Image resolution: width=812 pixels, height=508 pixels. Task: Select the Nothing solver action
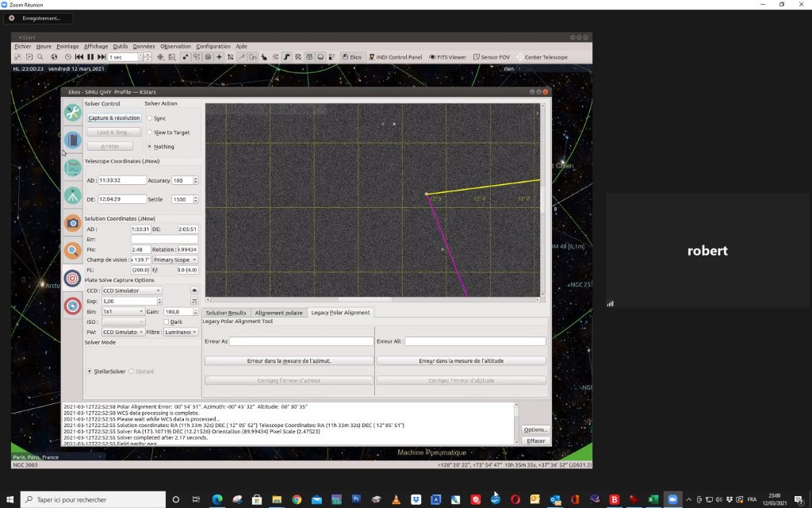tap(150, 147)
